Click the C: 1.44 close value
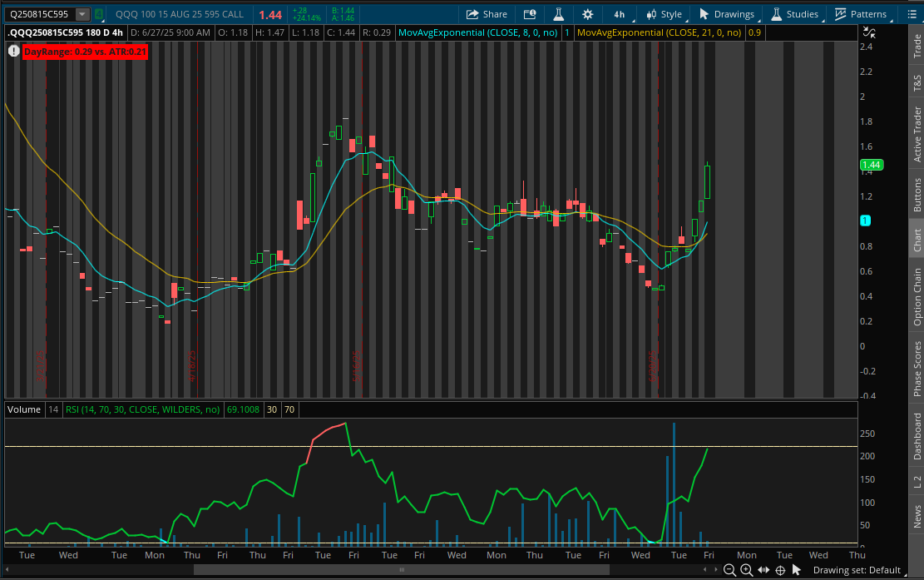The height and width of the screenshot is (580, 924). coord(341,33)
